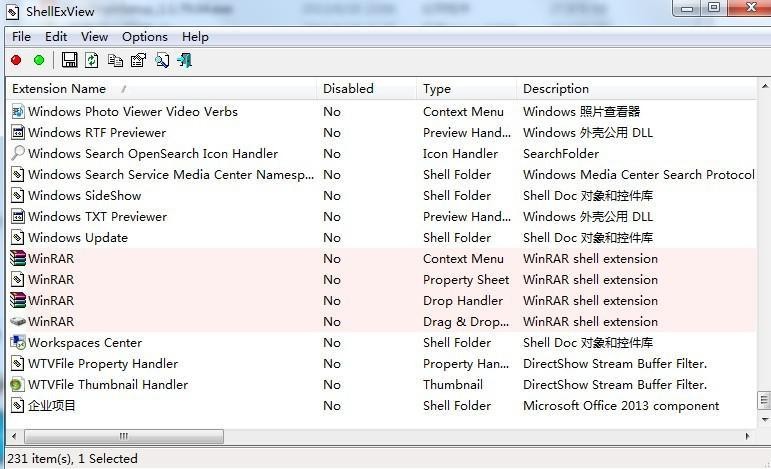Image resolution: width=771 pixels, height=469 pixels.
Task: Click the Find magnifier toolbar icon
Action: [x=161, y=60]
